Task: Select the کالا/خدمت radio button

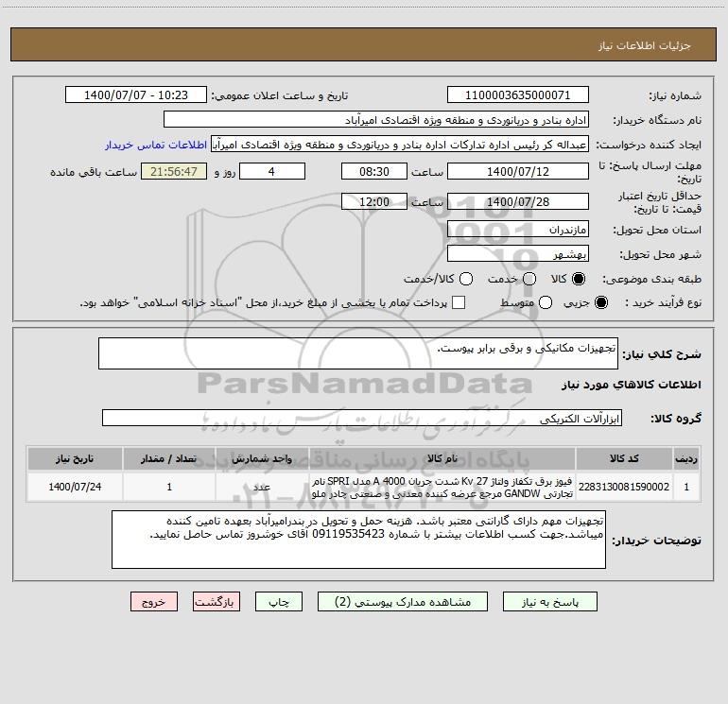Action: click(x=466, y=279)
